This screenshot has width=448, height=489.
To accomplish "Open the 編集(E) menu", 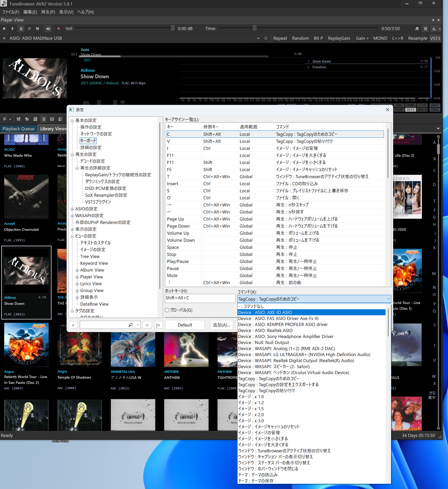I will [x=30, y=12].
